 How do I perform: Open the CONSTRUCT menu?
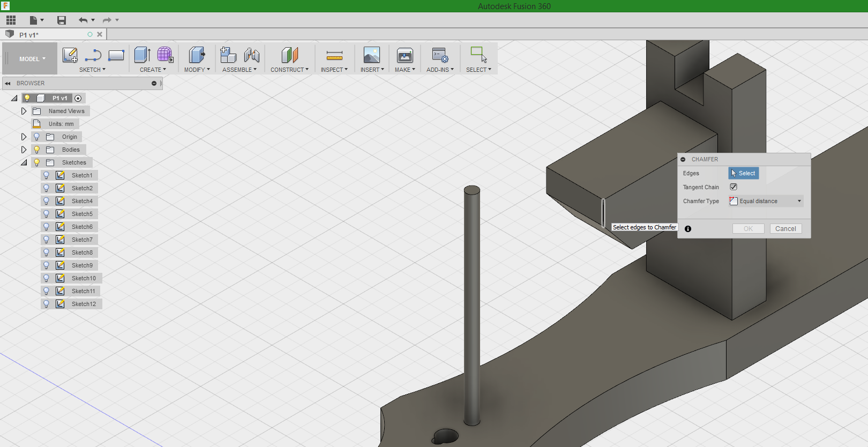289,70
